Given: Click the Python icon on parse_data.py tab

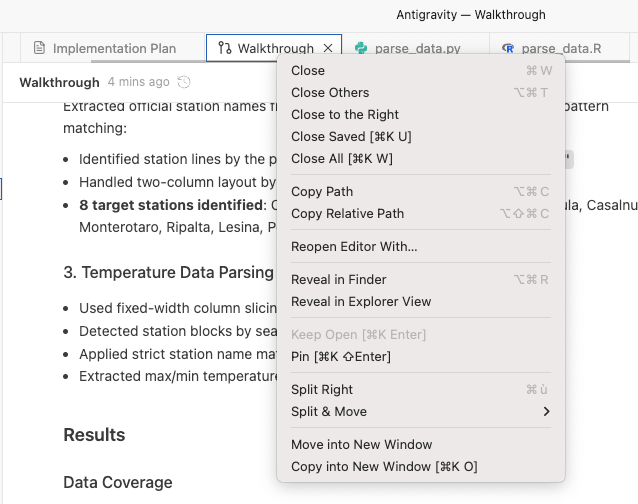Looking at the screenshot, I should (x=361, y=48).
